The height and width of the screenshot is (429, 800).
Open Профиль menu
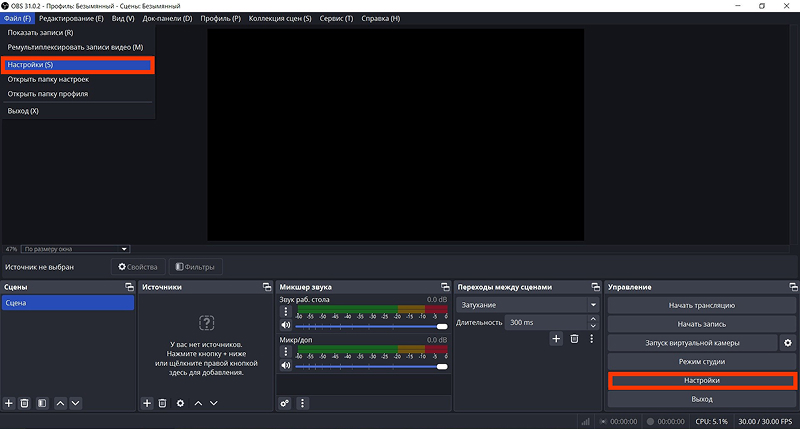tap(220, 18)
